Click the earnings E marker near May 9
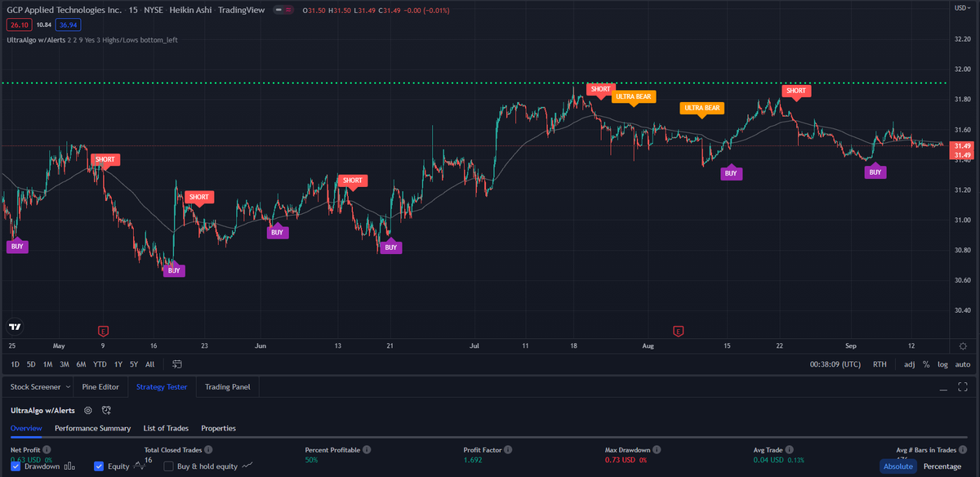The image size is (980, 477). coord(103,331)
